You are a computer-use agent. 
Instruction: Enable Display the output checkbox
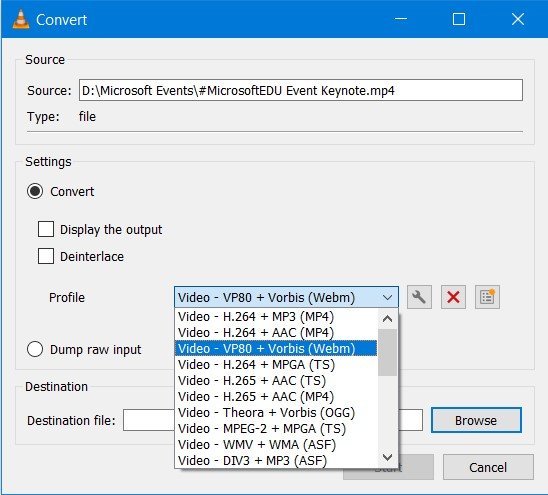(x=46, y=229)
